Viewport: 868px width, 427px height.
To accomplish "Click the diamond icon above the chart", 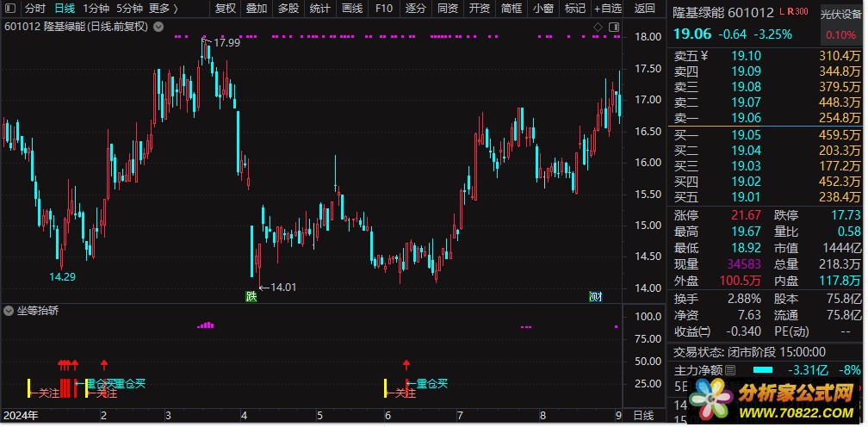I will tap(598, 27).
